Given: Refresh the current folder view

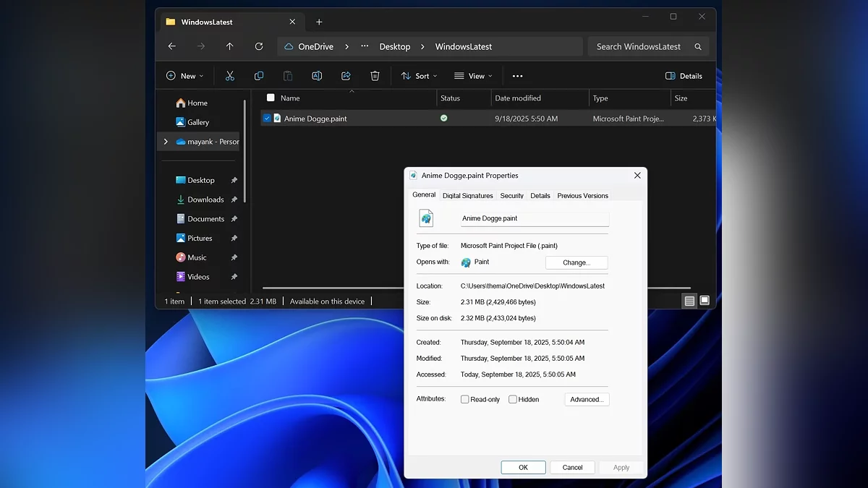Looking at the screenshot, I should (259, 46).
